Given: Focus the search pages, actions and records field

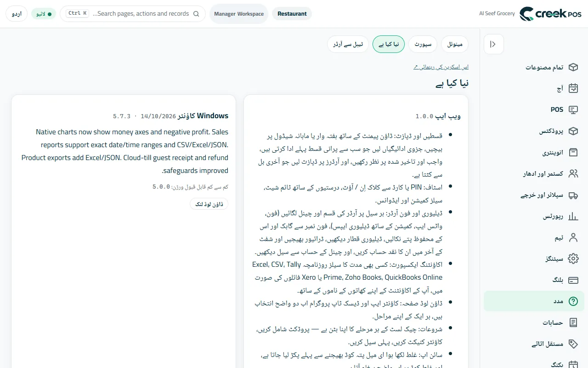Looking at the screenshot, I should pos(133,14).
